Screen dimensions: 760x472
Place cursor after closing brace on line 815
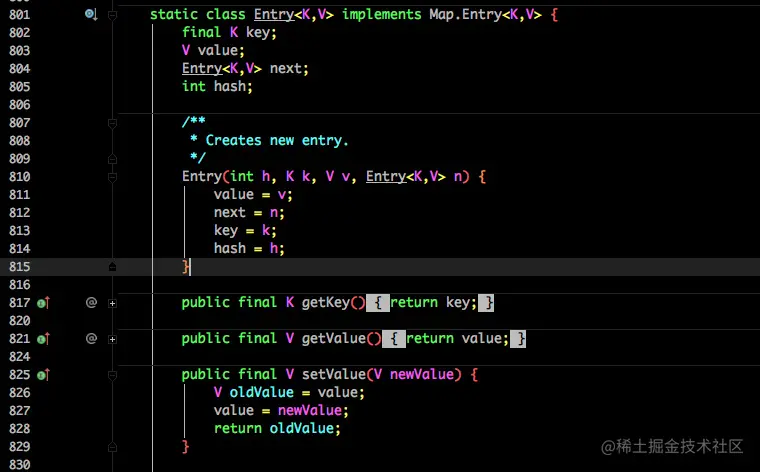pyautogui.click(x=190, y=267)
